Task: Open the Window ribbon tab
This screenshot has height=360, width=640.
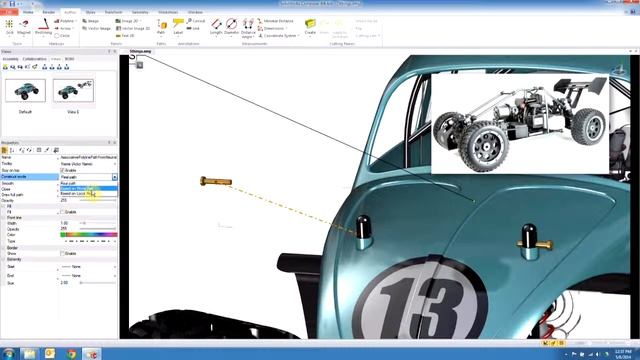Action: click(195, 12)
